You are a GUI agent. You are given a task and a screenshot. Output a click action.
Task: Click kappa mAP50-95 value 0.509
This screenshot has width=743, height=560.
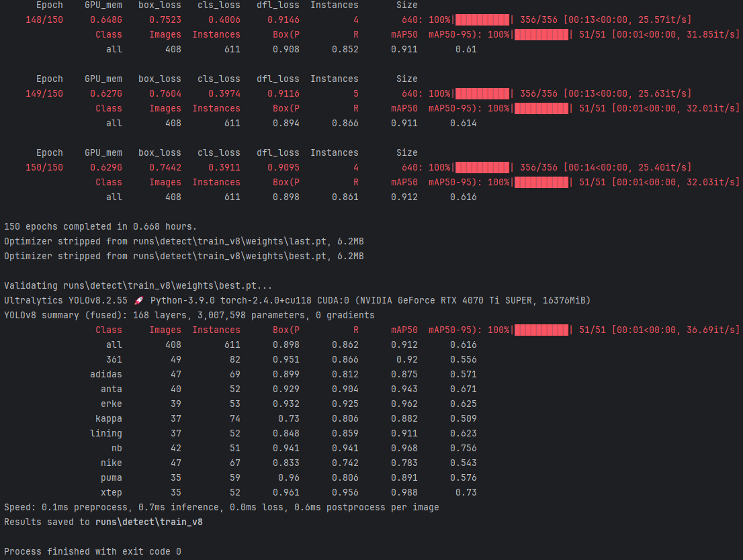[464, 419]
